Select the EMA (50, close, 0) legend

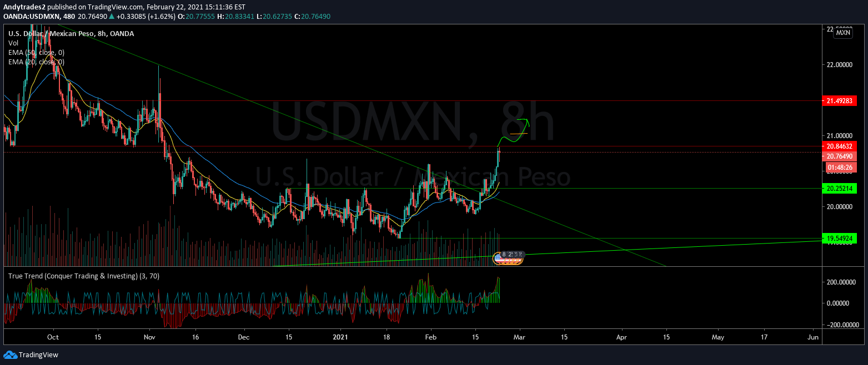tap(36, 52)
